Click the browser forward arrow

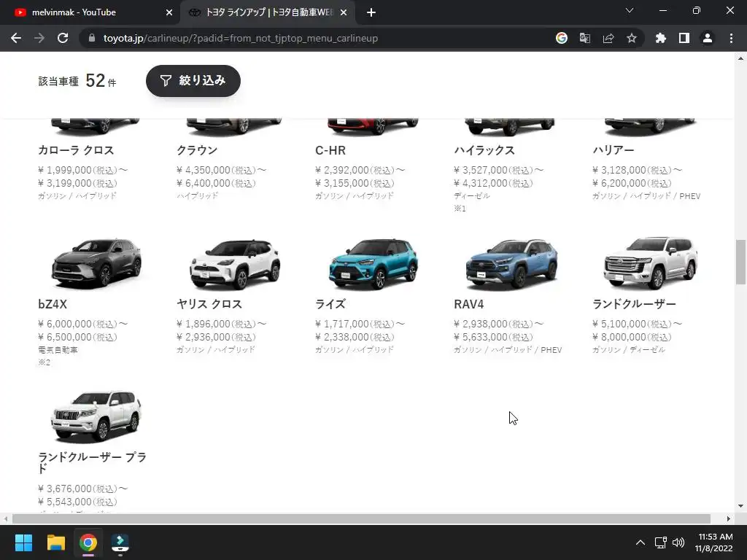39,38
